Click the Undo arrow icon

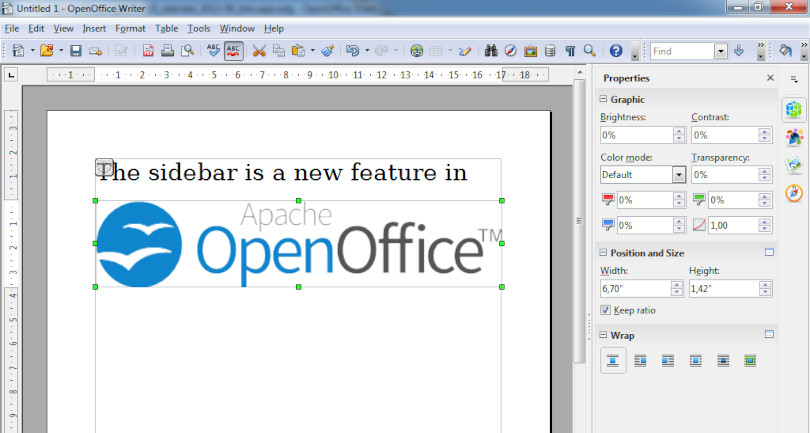click(352, 51)
